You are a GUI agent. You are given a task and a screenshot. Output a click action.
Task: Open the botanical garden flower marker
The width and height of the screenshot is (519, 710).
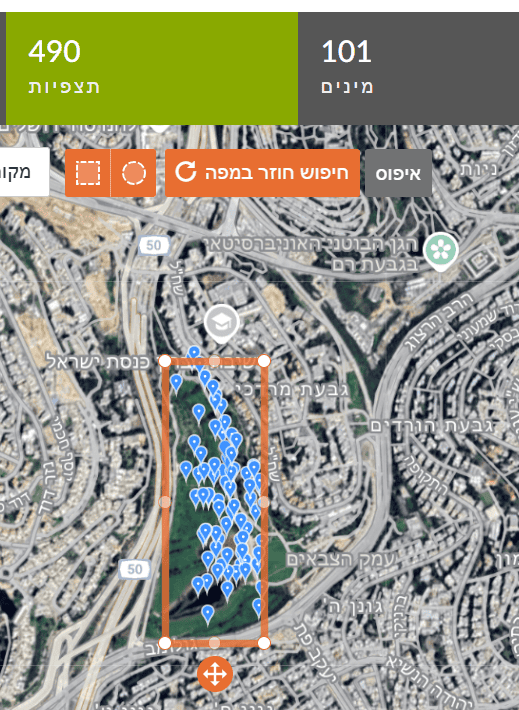tap(441, 252)
